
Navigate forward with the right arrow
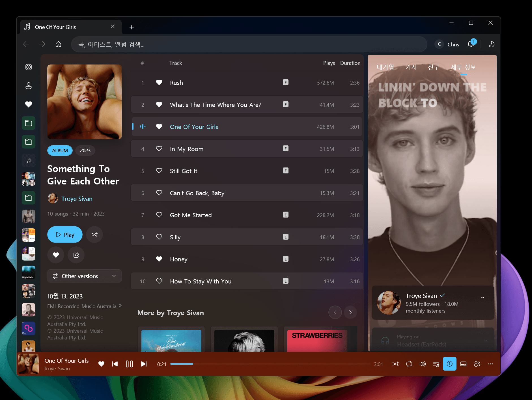42,44
